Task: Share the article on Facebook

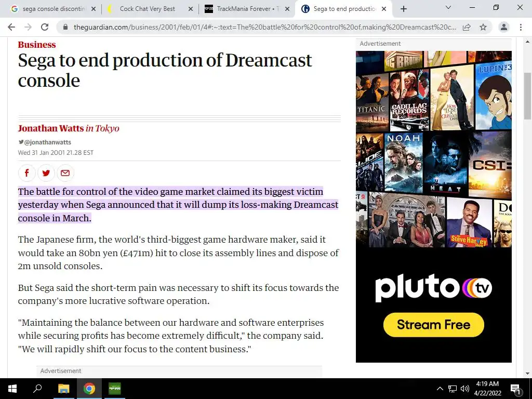Action: pyautogui.click(x=27, y=172)
